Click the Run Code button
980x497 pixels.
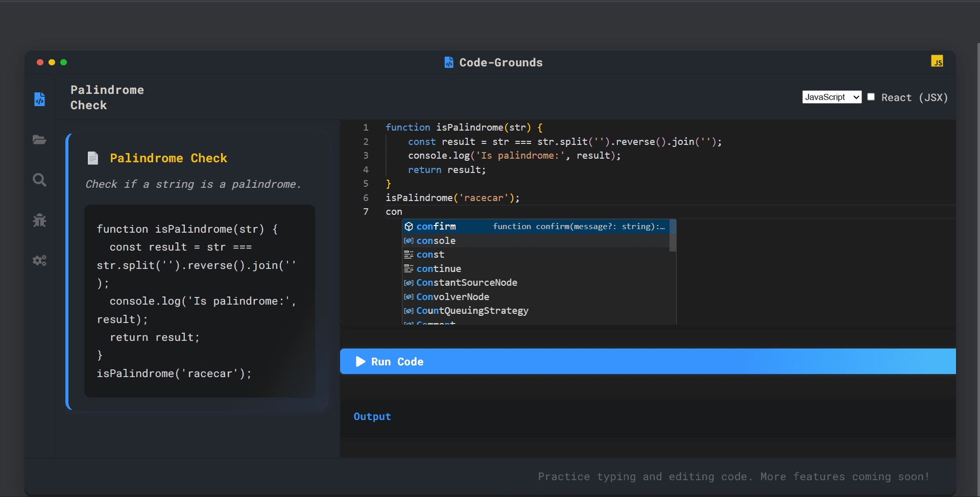tap(648, 361)
